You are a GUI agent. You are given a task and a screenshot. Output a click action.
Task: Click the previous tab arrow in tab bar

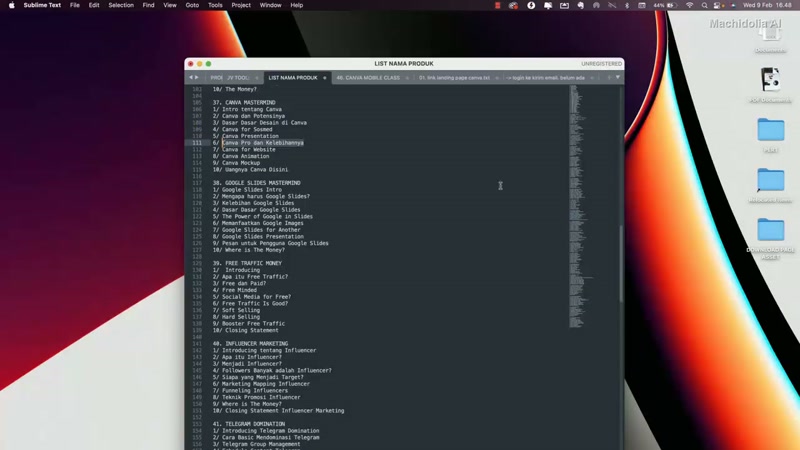tap(191, 78)
